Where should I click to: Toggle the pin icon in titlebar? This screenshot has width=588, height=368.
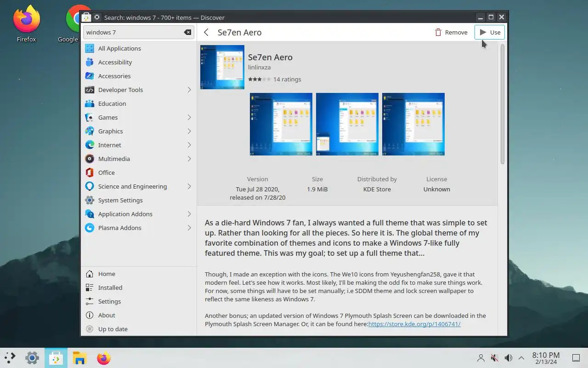[97, 17]
